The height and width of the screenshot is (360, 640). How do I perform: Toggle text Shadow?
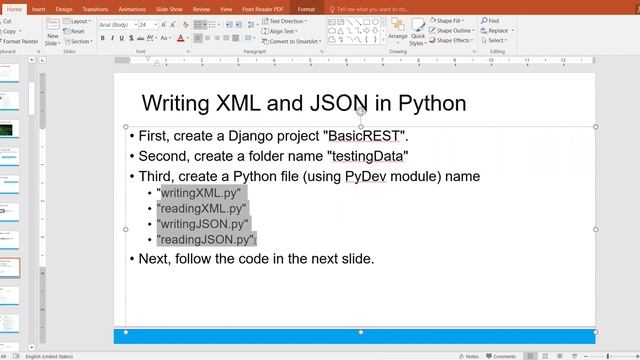(131, 38)
